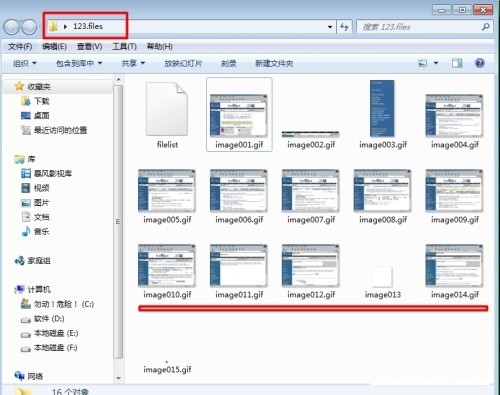The image size is (500, 395).
Task: Select the blank filelist file icon
Action: 167,109
